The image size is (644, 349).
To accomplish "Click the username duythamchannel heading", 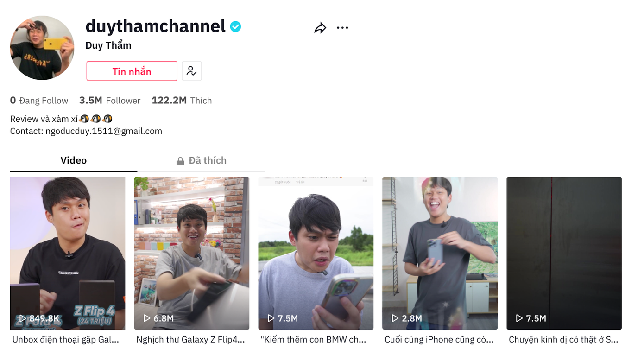I will (x=155, y=26).
